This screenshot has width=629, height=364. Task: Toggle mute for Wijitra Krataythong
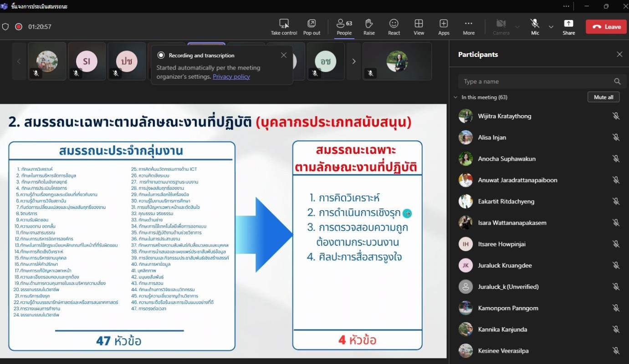616,116
